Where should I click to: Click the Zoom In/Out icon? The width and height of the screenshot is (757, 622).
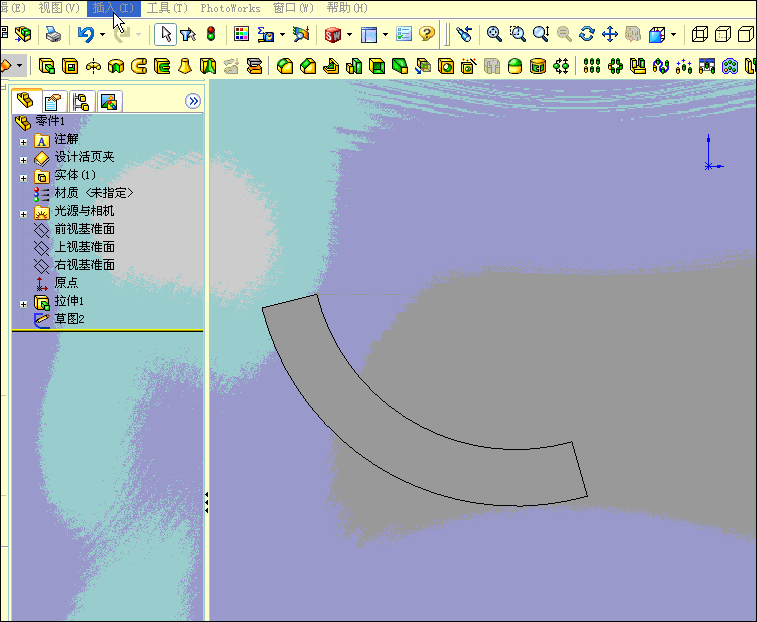pyautogui.click(x=541, y=34)
